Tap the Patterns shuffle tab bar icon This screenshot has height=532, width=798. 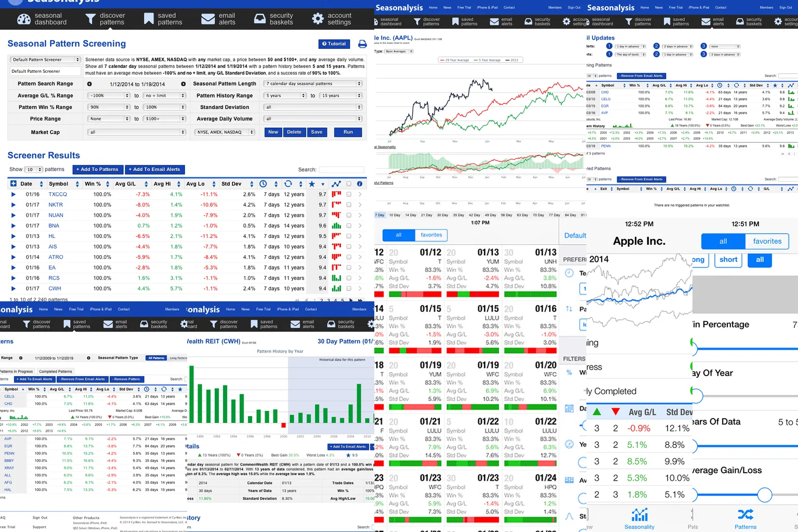point(745,514)
